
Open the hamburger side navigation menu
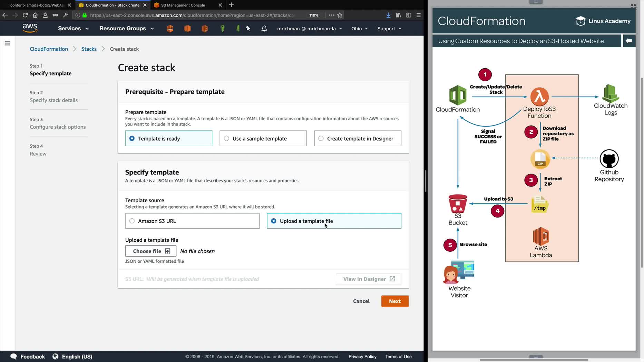point(7,43)
